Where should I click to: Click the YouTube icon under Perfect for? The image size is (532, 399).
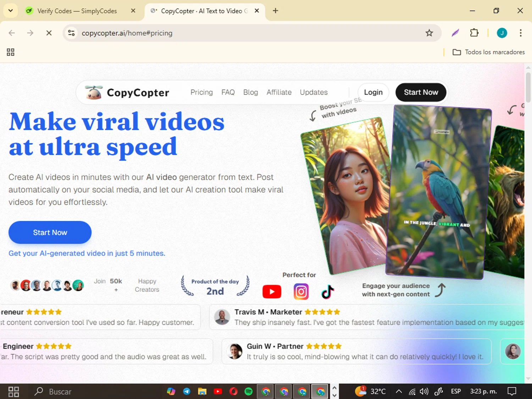(x=272, y=292)
